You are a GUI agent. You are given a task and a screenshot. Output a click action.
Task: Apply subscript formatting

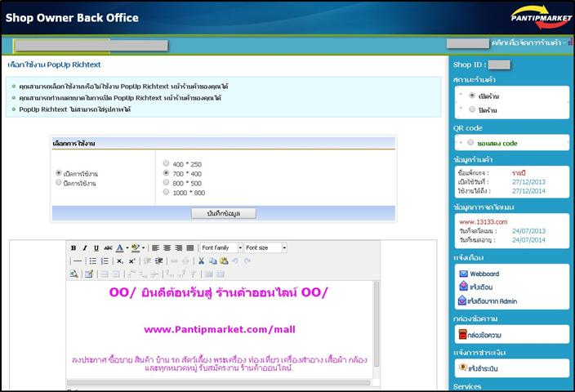tap(120, 261)
